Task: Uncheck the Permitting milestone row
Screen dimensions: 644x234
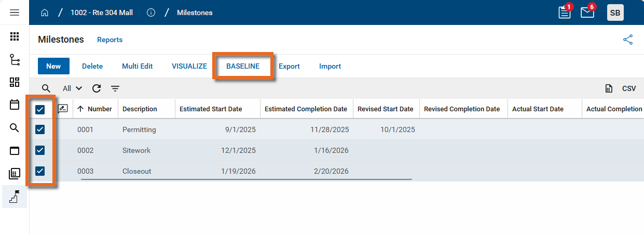Action: (40, 129)
